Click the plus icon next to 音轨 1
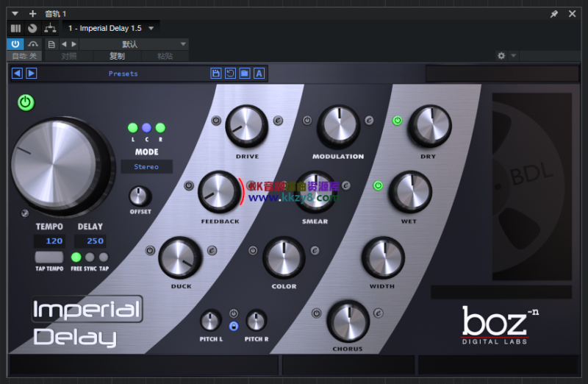 tap(32, 14)
